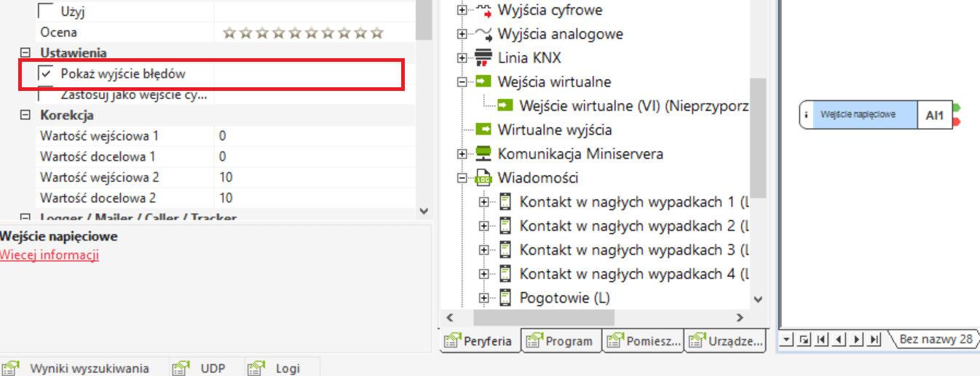980x376 pixels.
Task: Open the Więcej informacji link
Action: click(50, 255)
